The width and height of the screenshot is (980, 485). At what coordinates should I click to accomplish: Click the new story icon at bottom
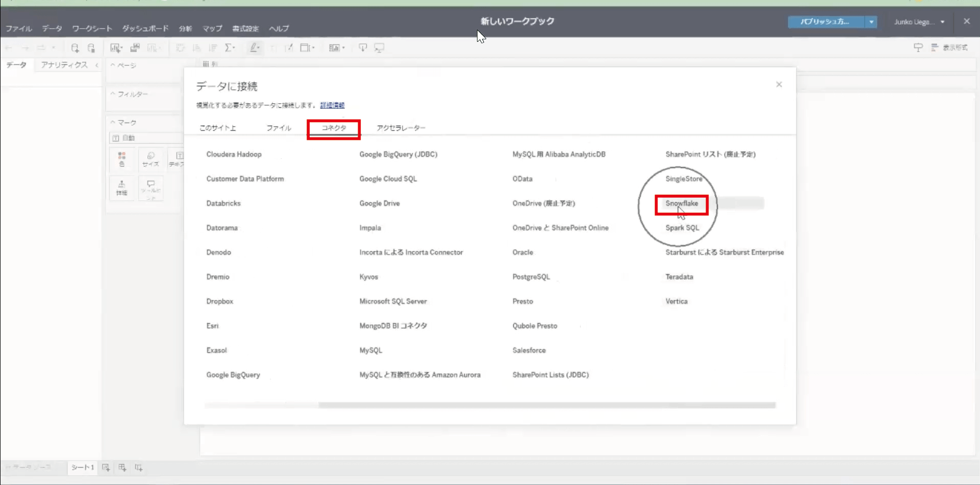[x=139, y=468]
